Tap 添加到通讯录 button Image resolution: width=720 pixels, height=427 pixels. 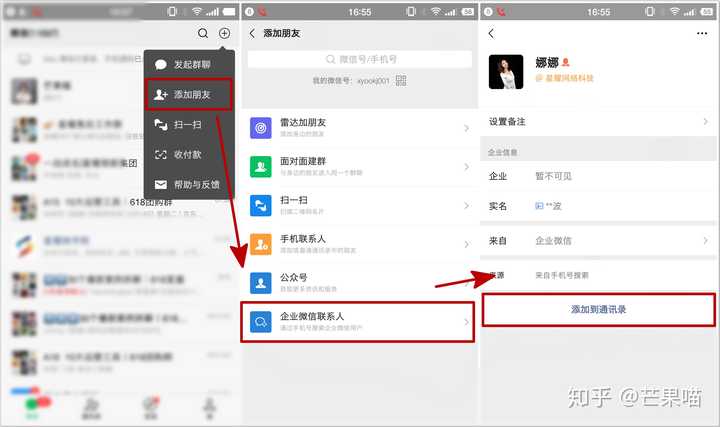coord(599,309)
